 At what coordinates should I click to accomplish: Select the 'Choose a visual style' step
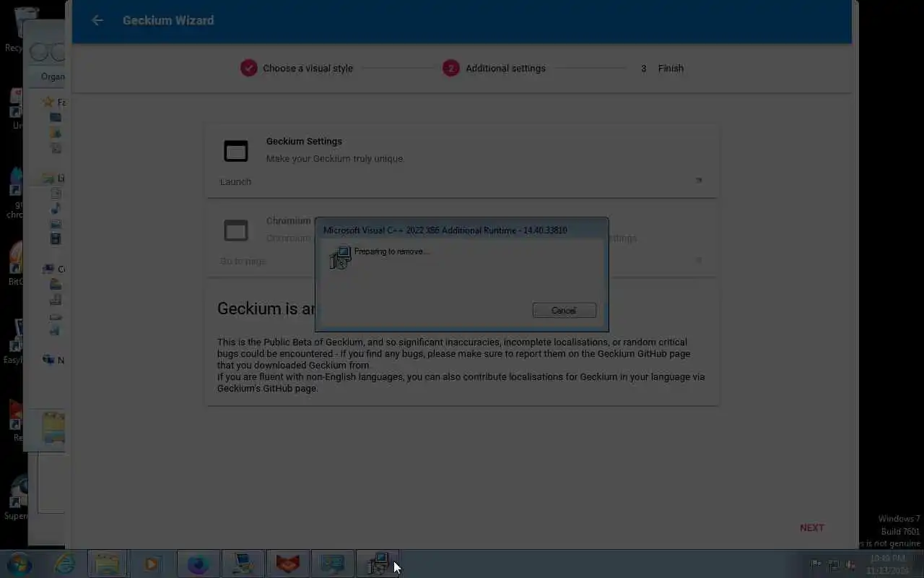pyautogui.click(x=297, y=68)
